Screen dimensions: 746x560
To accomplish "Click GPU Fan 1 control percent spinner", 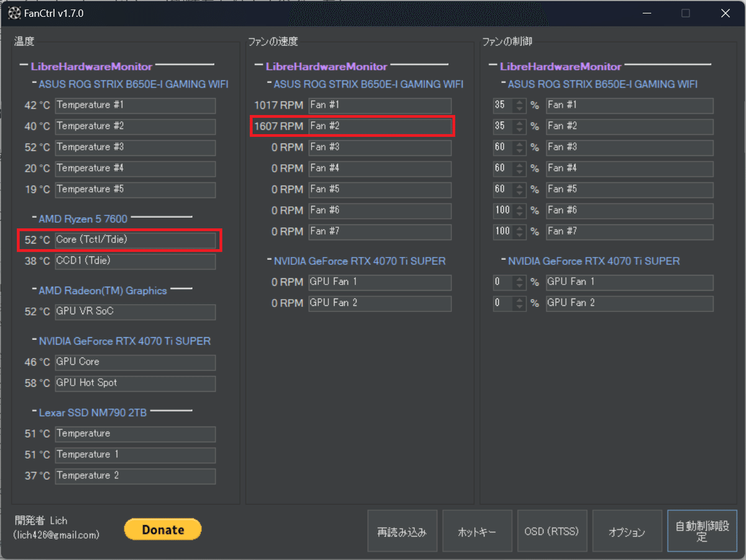I will (x=510, y=283).
